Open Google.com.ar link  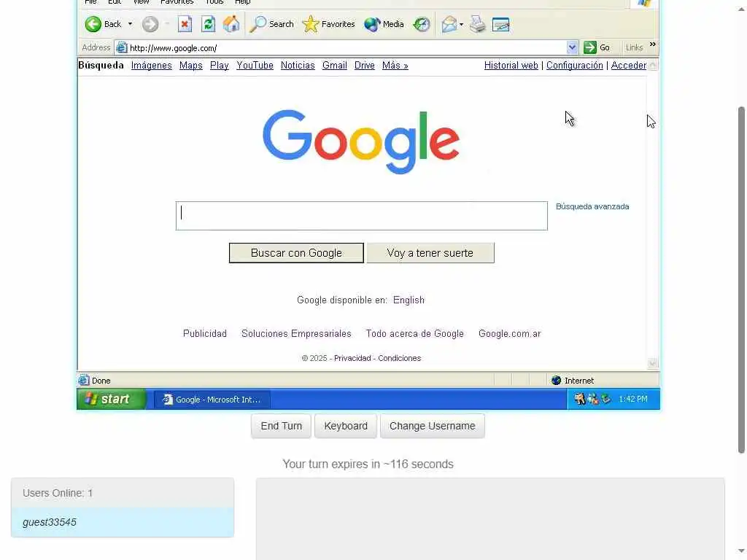pos(510,333)
